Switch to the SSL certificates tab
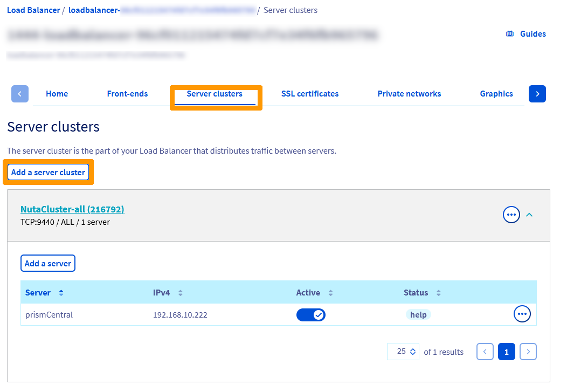Screen dimensions: 567x392 [x=310, y=93]
